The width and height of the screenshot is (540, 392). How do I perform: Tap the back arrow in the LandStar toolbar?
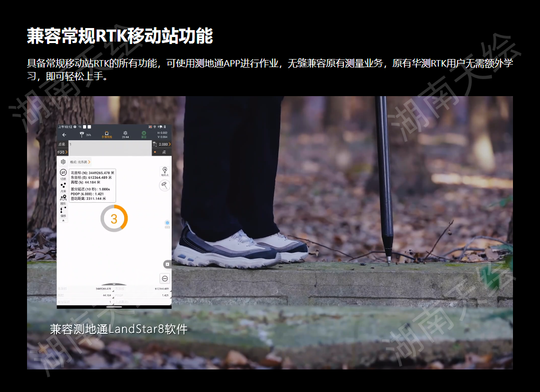coord(64,135)
